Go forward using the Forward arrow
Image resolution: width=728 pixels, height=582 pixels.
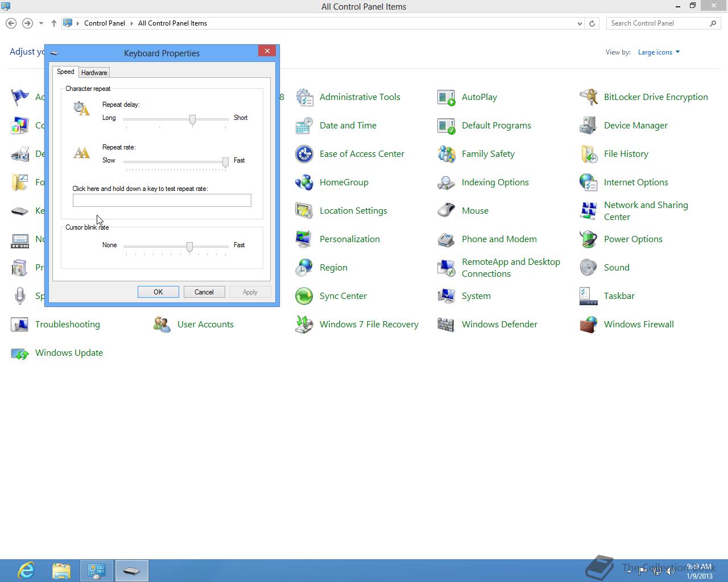(x=27, y=23)
